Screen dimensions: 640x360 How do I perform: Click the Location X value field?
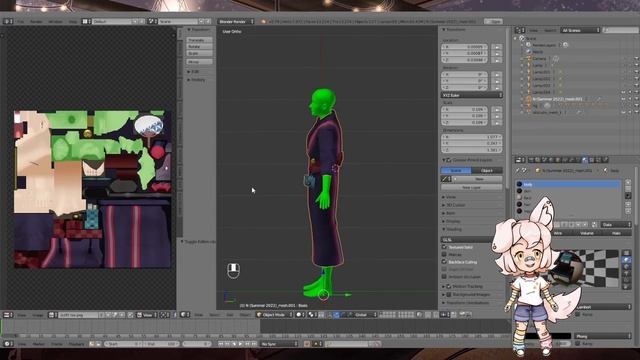tap(464, 47)
